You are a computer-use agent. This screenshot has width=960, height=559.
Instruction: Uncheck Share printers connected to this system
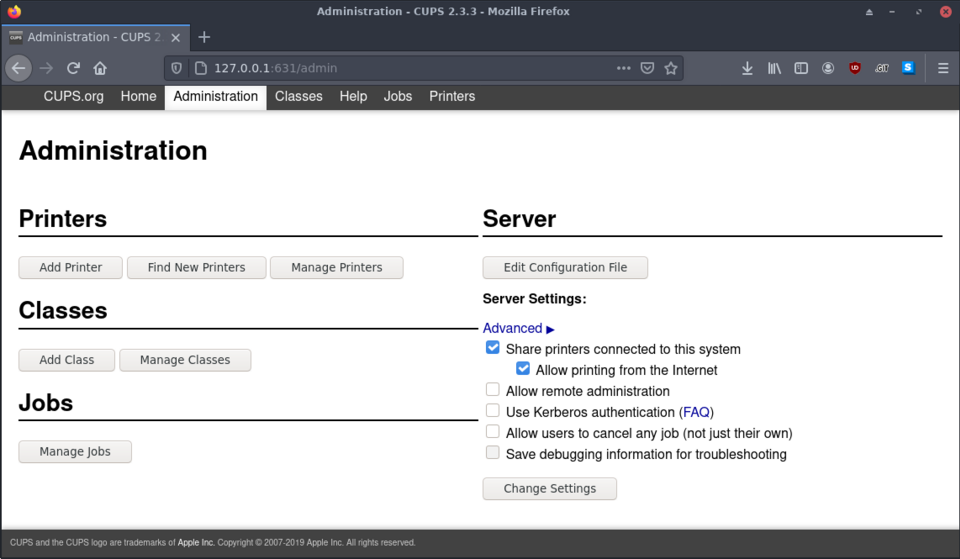(492, 348)
